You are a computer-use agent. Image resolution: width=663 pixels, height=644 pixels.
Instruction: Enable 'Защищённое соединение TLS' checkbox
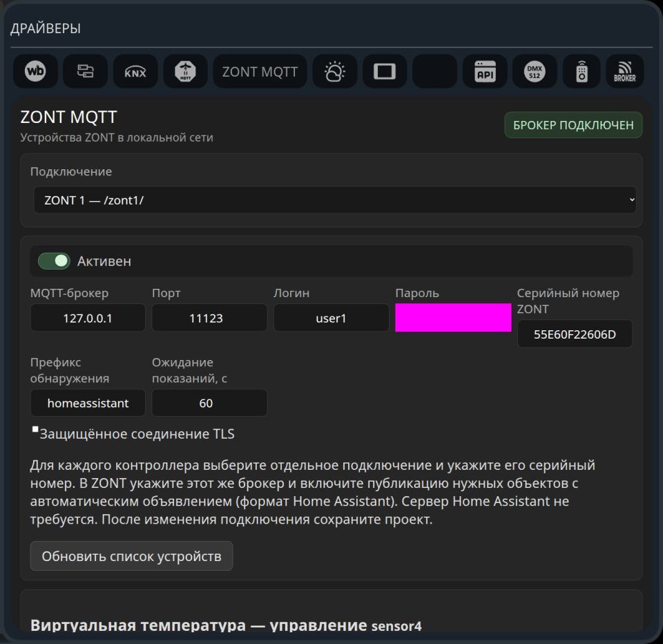coord(35,430)
